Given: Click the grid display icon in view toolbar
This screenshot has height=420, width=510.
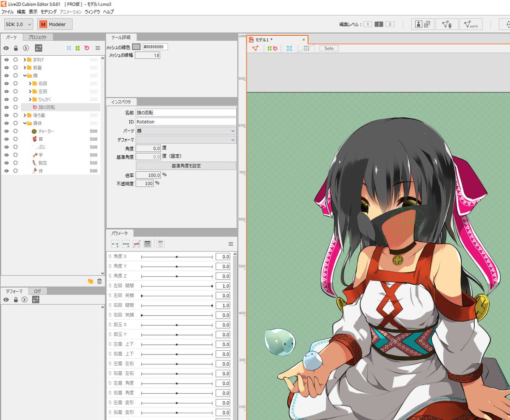Looking at the screenshot, I should [x=306, y=48].
